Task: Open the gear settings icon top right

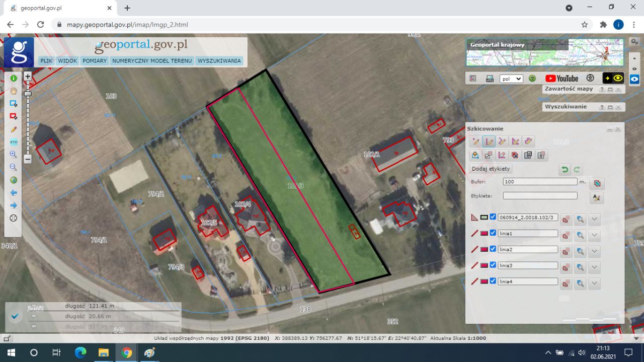Action: point(634,41)
